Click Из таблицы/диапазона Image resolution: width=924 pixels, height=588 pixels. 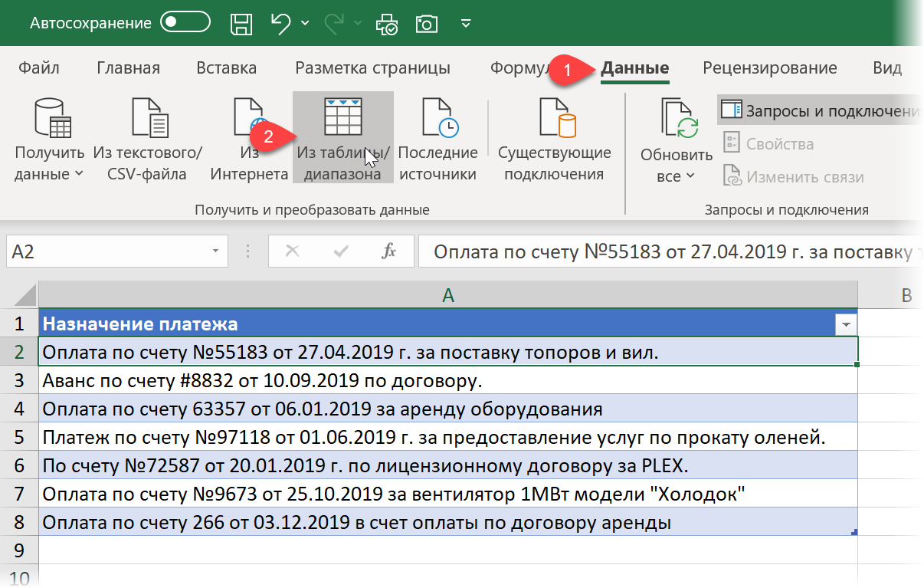(x=343, y=138)
